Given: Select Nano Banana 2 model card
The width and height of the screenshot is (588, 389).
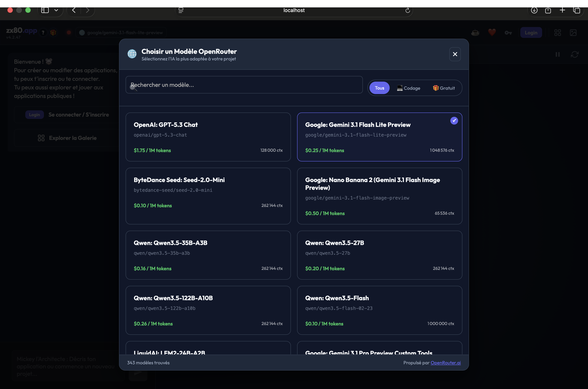Looking at the screenshot, I should (380, 196).
